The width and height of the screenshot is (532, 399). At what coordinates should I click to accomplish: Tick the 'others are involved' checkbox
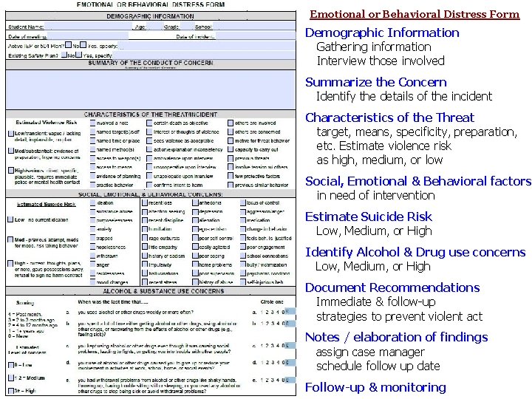click(x=231, y=123)
